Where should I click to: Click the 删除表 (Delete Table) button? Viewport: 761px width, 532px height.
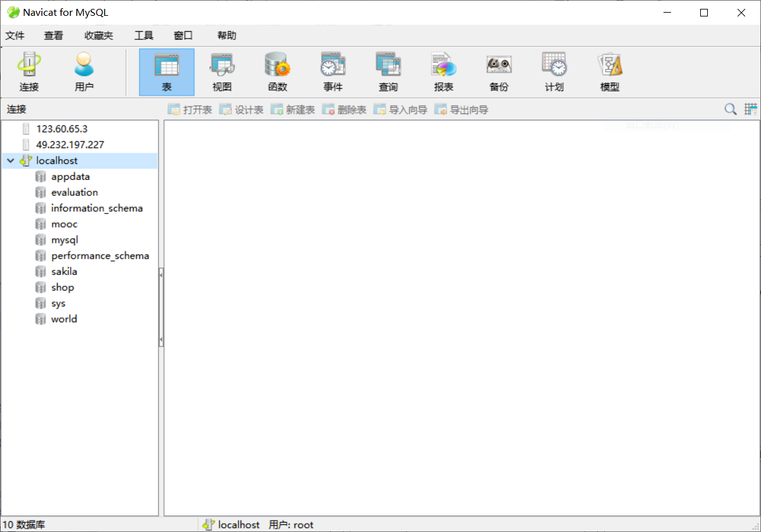tap(344, 110)
